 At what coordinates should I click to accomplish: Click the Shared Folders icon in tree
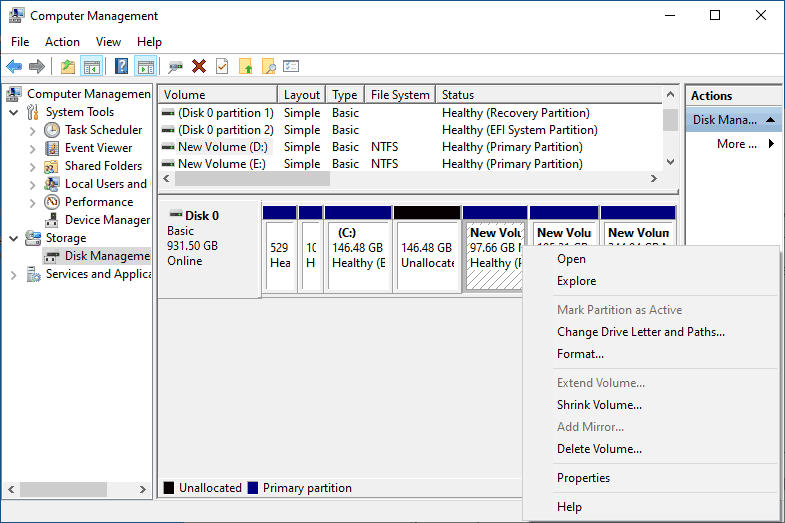(x=52, y=166)
